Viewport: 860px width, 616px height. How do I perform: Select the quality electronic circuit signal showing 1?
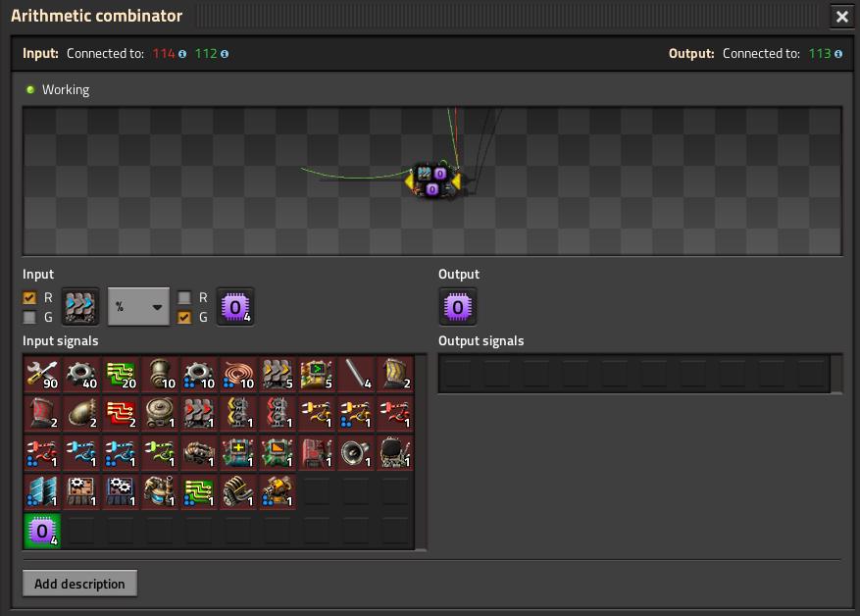coord(200,492)
